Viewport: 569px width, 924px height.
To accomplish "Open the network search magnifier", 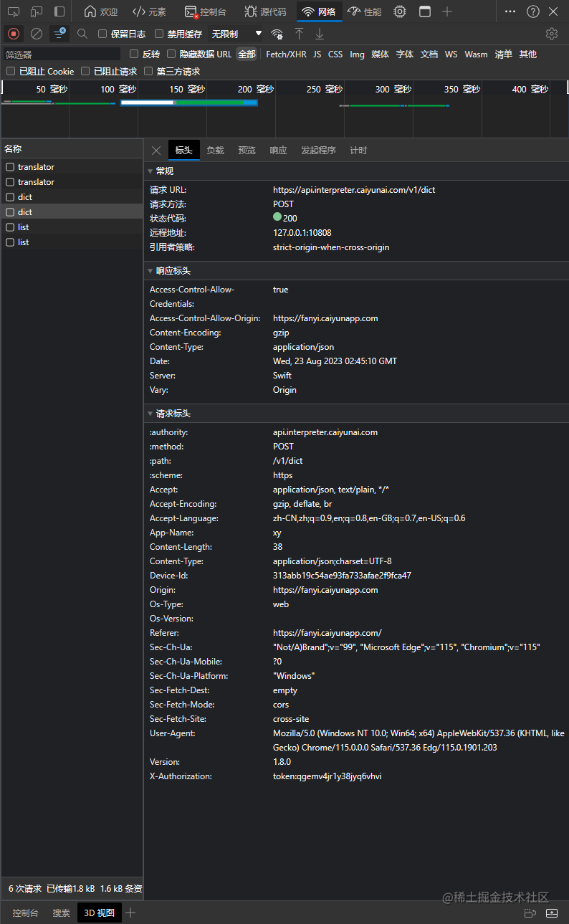I will 82,34.
